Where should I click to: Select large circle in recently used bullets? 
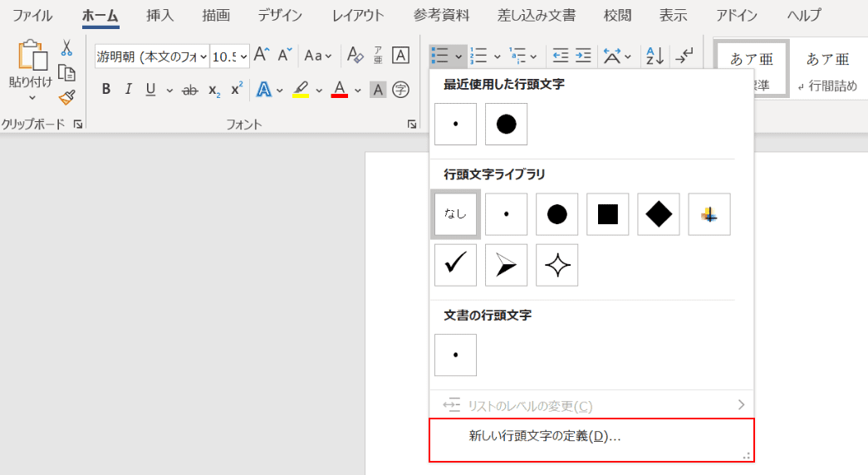tap(506, 124)
